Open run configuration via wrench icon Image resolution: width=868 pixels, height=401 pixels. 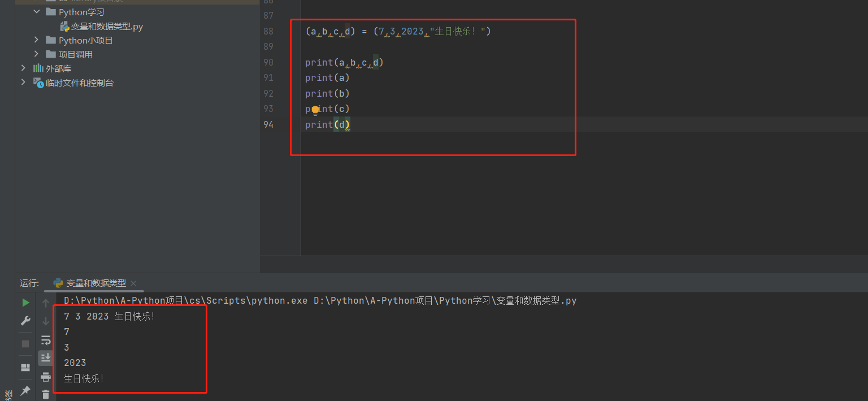[25, 321]
